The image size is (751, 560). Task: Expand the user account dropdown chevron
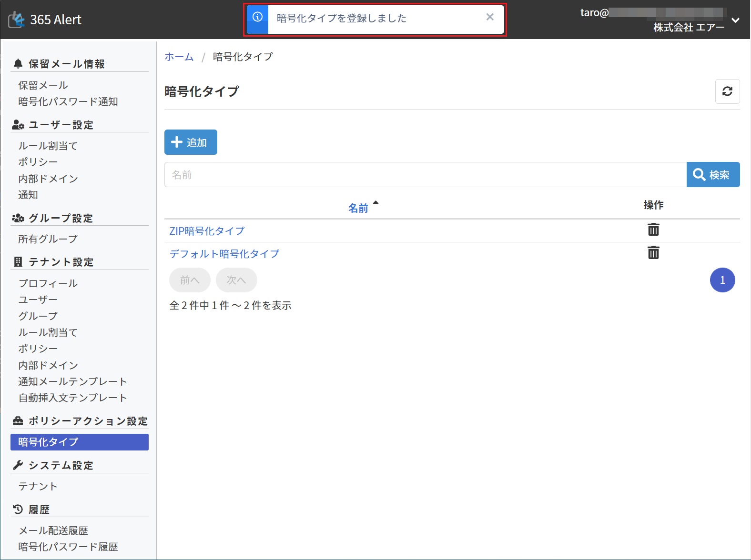coord(735,20)
